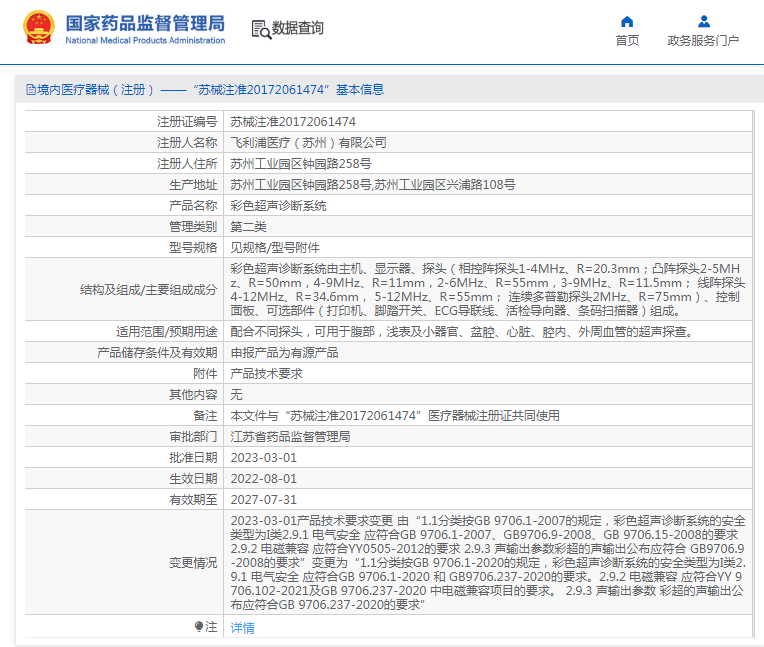Click the 基本信息 page heading
764x647 pixels.
click(360, 90)
